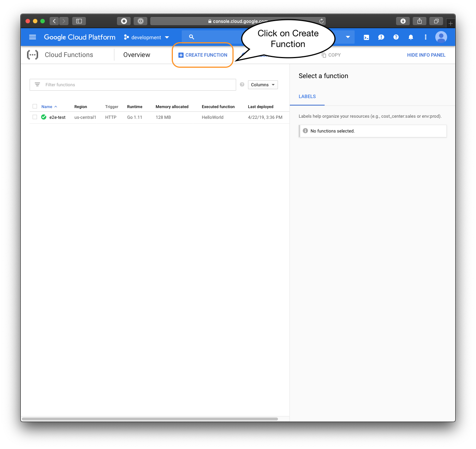The height and width of the screenshot is (449, 476).
Task: Click the Safari address bar
Action: [x=238, y=21]
